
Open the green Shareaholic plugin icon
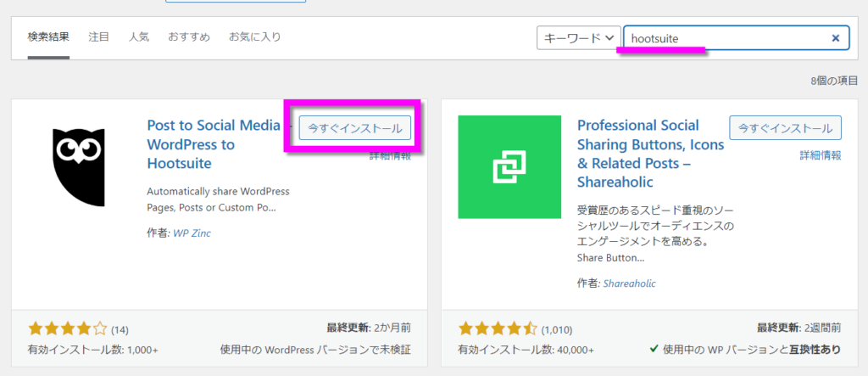[509, 167]
